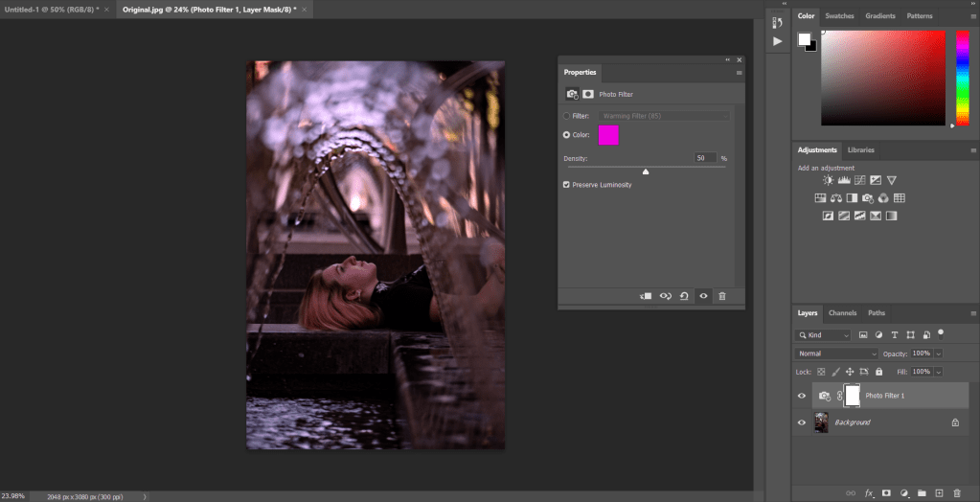Click the Color Balance adjustment icon
Image resolution: width=980 pixels, height=502 pixels.
(836, 198)
